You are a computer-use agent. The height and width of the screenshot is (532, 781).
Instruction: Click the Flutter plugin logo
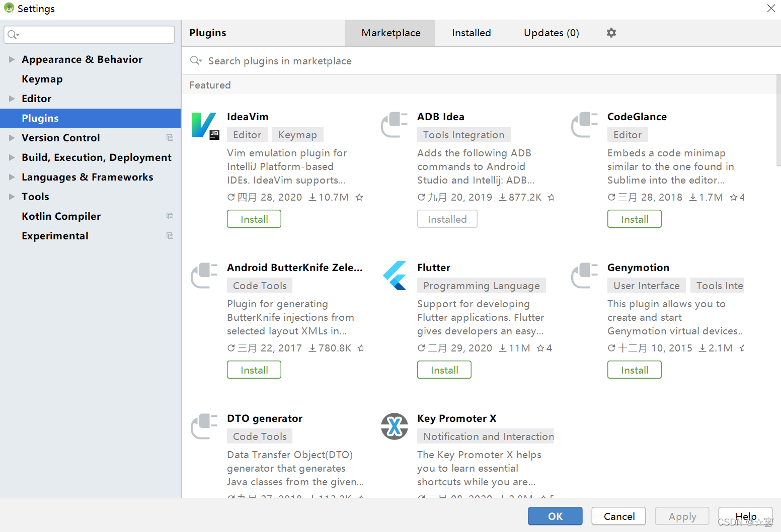(395, 276)
